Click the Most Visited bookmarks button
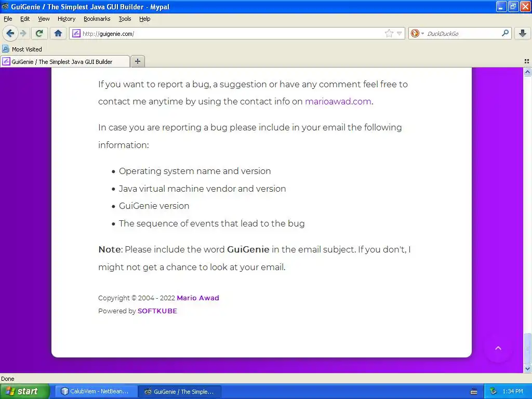This screenshot has width=532, height=399. click(x=22, y=49)
